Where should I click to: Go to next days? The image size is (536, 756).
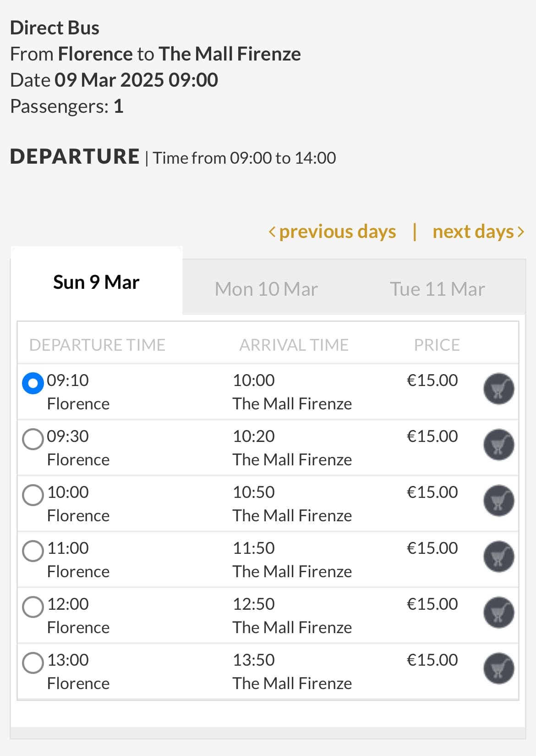coord(478,232)
